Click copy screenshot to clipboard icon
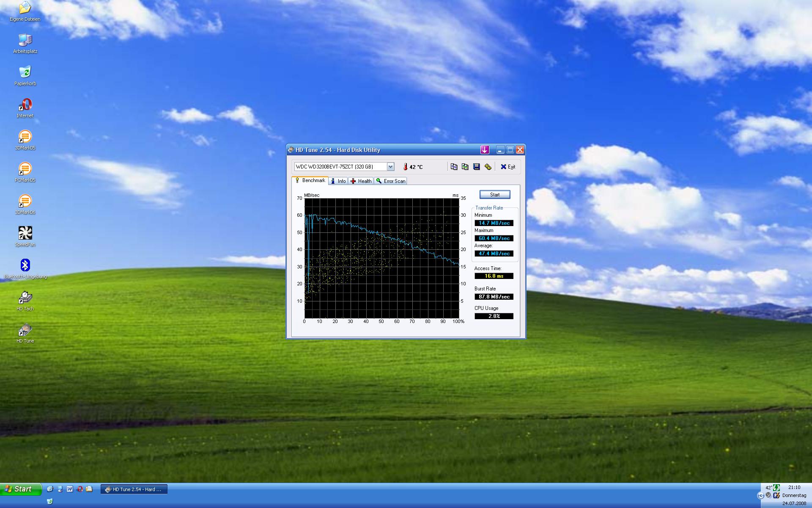This screenshot has width=812, height=508. pyautogui.click(x=465, y=167)
